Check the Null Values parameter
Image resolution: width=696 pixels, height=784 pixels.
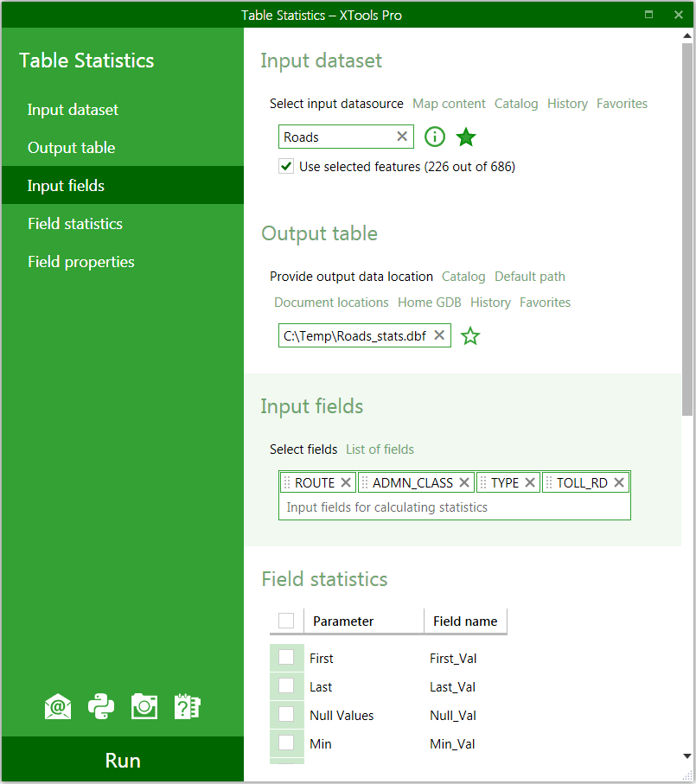[x=286, y=714]
